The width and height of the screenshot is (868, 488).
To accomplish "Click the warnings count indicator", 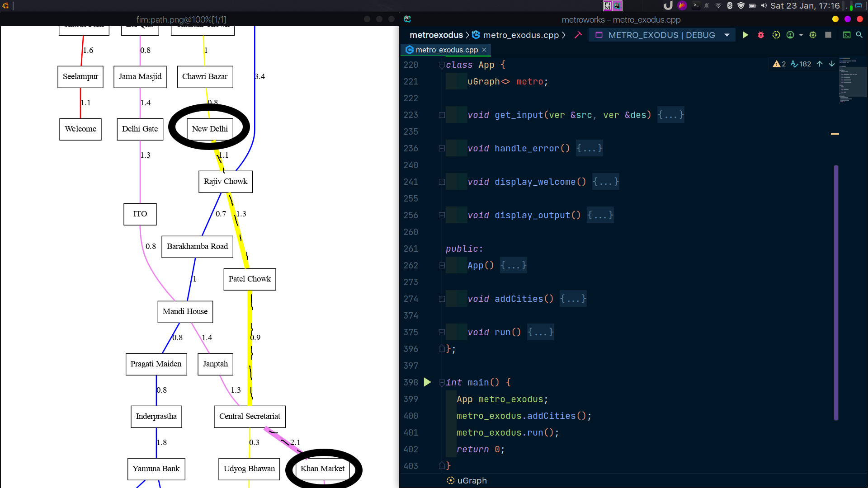I will 779,64.
